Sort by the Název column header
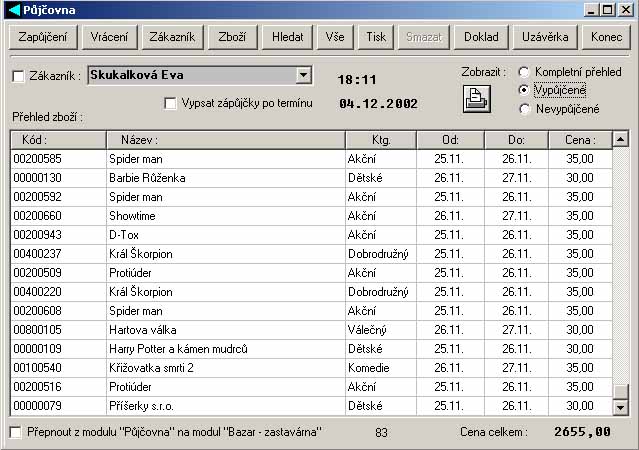639x450 pixels. [225, 140]
